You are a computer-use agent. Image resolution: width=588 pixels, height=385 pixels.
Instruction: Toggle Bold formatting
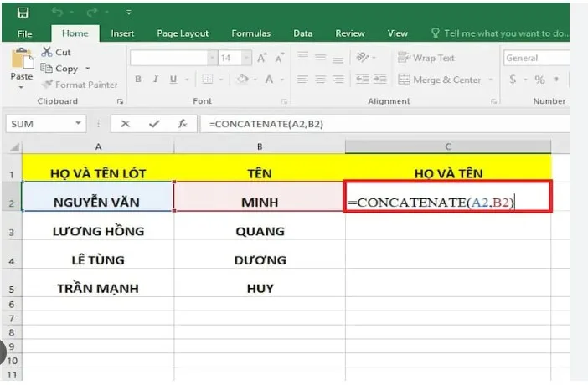[138, 80]
